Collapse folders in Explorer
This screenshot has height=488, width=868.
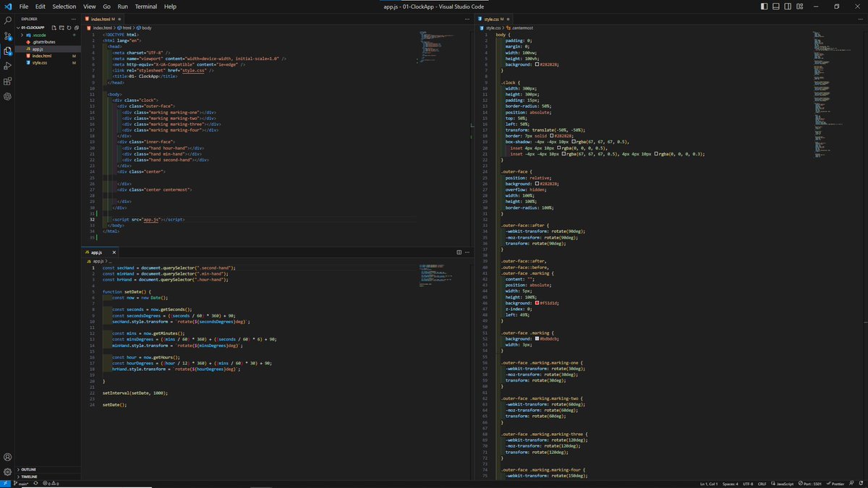coord(77,27)
